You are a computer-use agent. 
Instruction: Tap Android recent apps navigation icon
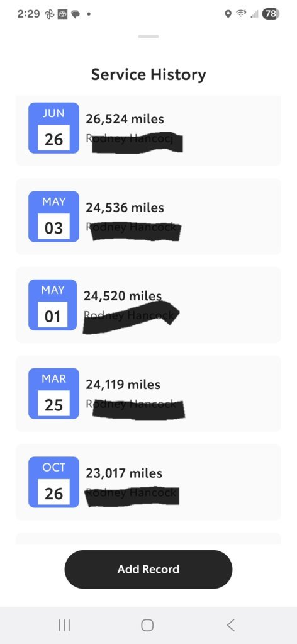coord(64,625)
